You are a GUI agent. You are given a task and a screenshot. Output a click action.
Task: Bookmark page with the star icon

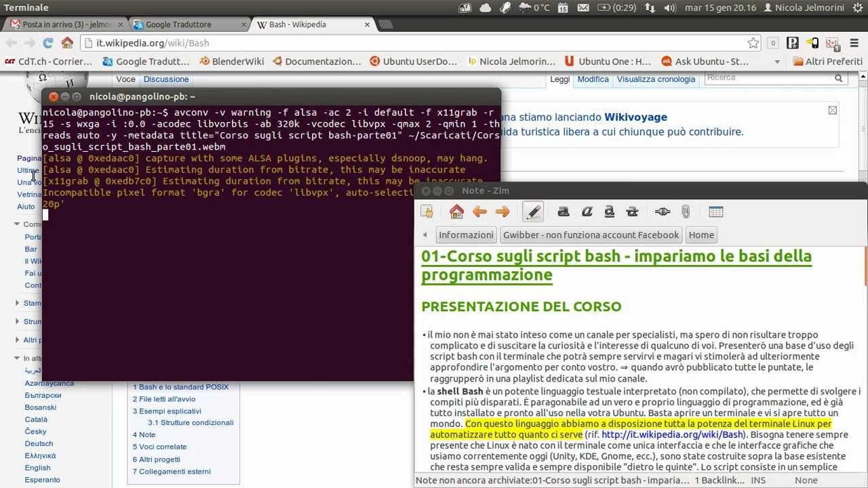(x=753, y=43)
